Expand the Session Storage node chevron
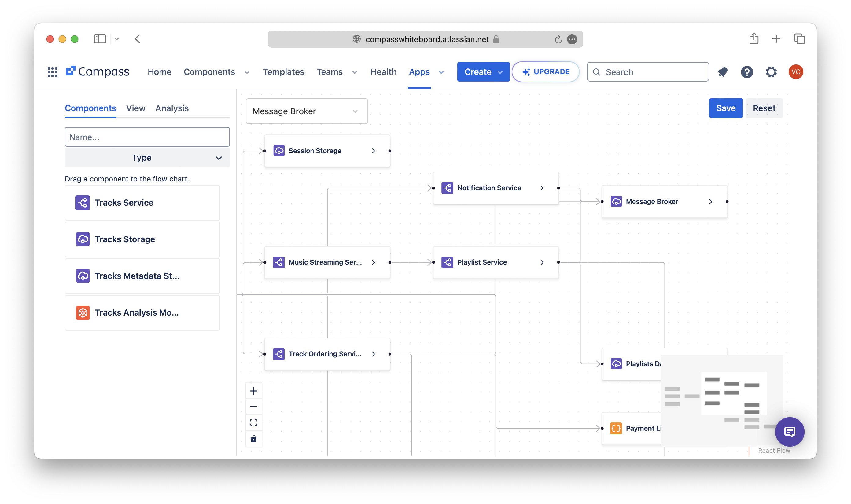851x504 pixels. [x=373, y=151]
